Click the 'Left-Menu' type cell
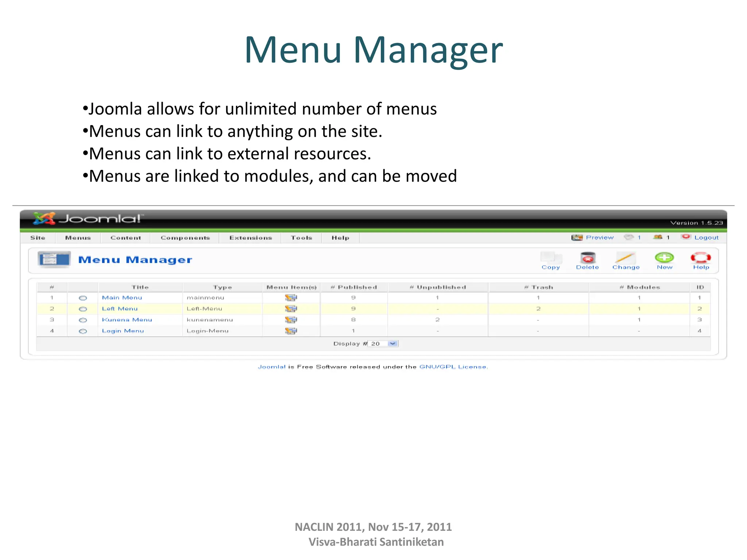Screen dimensions: 747x560 point(204,309)
